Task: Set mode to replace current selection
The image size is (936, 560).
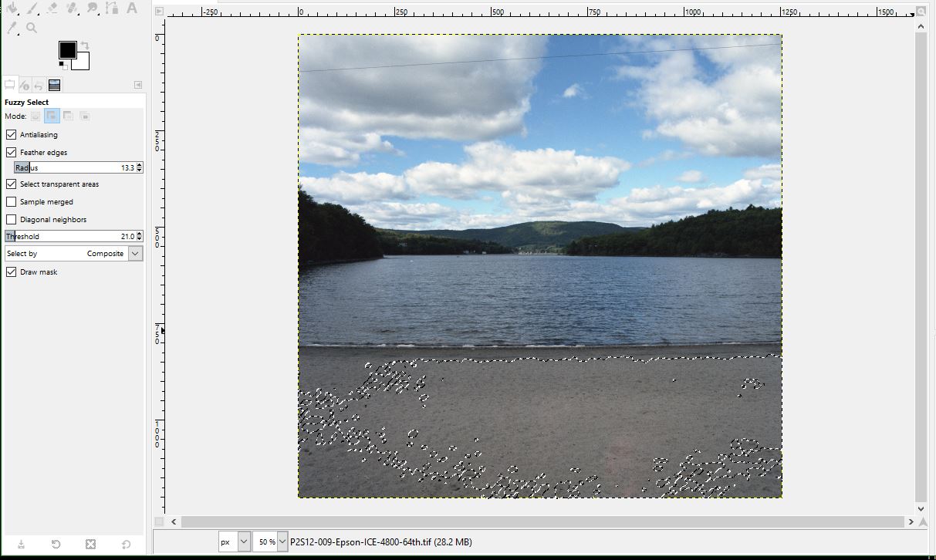Action: [35, 116]
